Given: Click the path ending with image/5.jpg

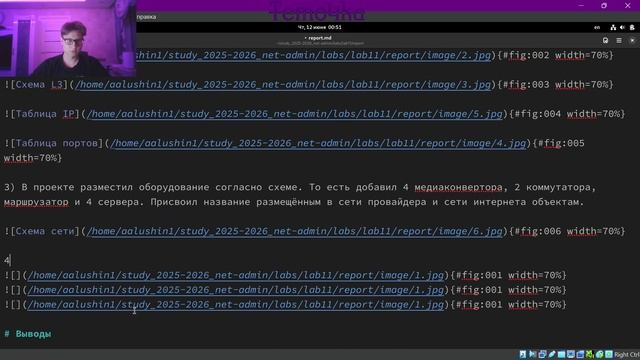Looking at the screenshot, I should (x=294, y=114).
